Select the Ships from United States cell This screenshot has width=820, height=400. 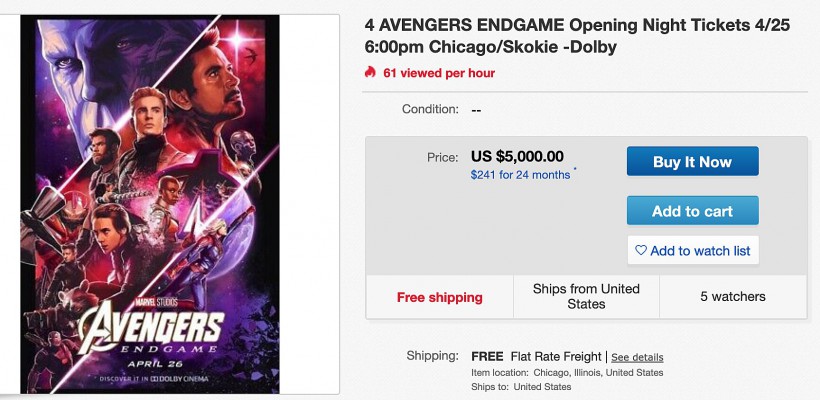pos(586,297)
